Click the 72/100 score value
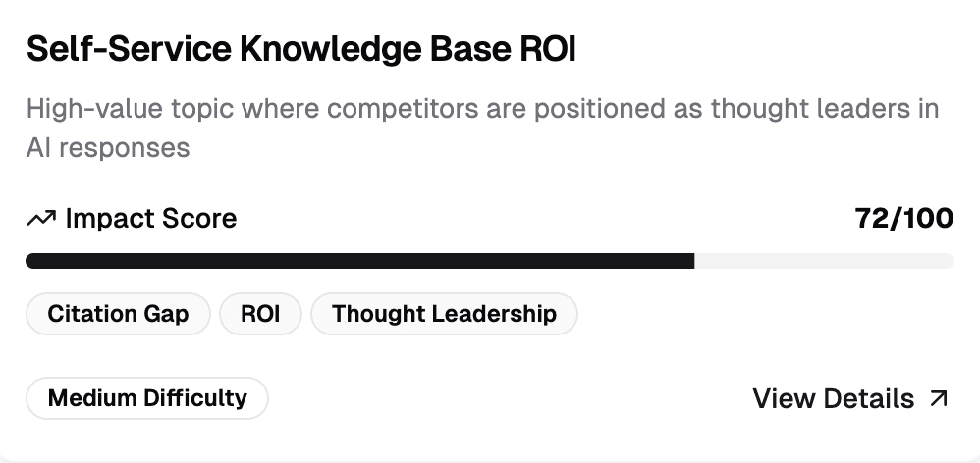 (904, 219)
